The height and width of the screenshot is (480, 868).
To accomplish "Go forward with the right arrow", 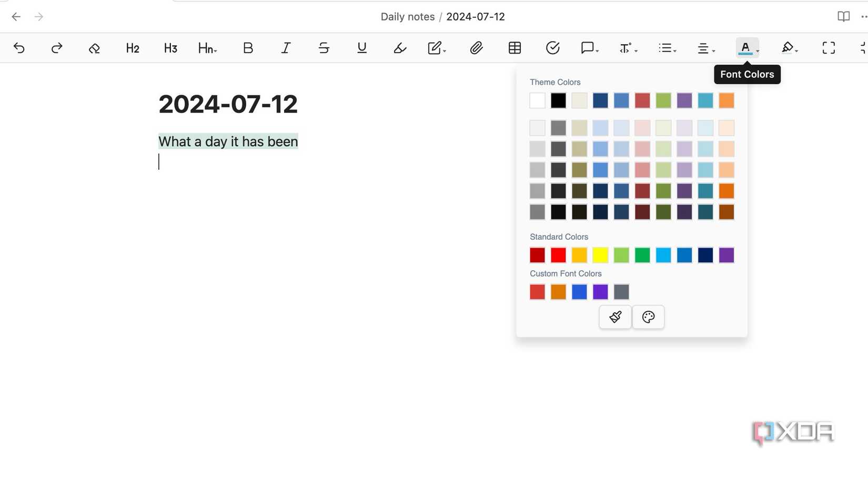I will (39, 17).
